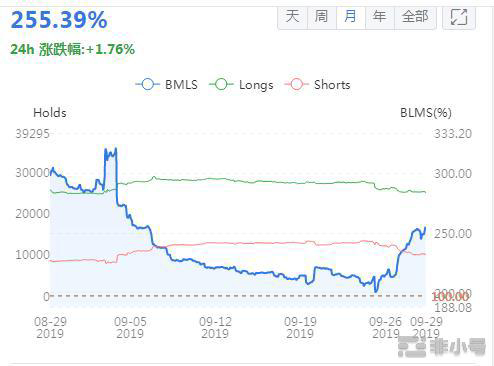This screenshot has width=494, height=366.
Task: Click the BMLS spike peak near 09-03
Action: tap(115, 149)
